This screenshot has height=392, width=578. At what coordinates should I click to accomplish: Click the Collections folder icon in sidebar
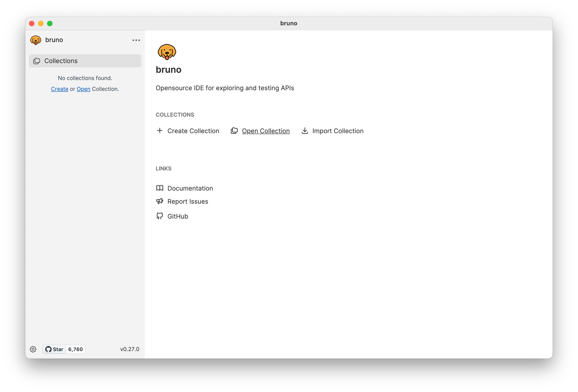coord(37,61)
